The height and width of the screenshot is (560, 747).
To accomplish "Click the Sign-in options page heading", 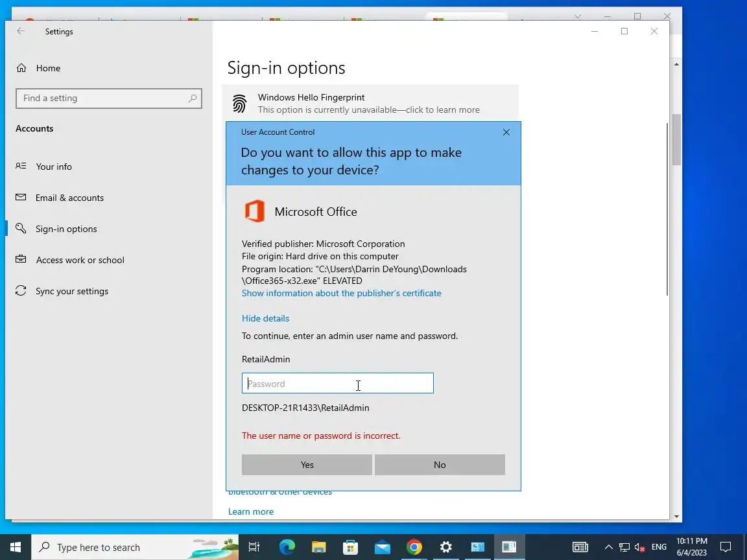I will point(287,68).
